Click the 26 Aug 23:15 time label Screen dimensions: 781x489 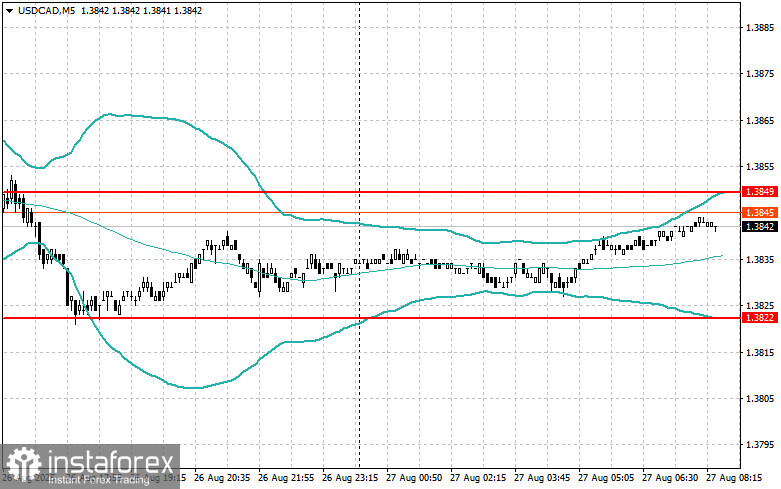(x=350, y=478)
